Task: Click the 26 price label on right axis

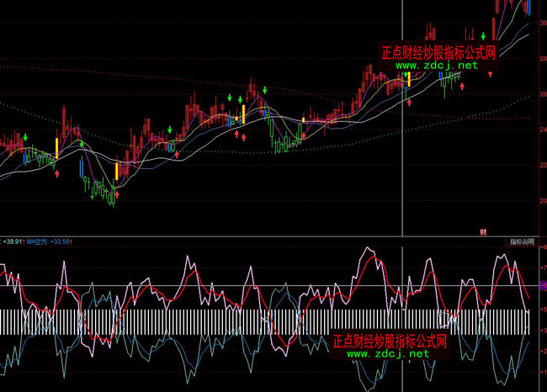Action: pos(540,94)
